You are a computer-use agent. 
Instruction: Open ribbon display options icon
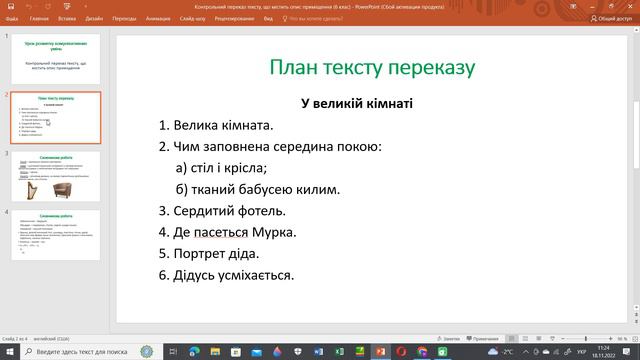[573, 7]
